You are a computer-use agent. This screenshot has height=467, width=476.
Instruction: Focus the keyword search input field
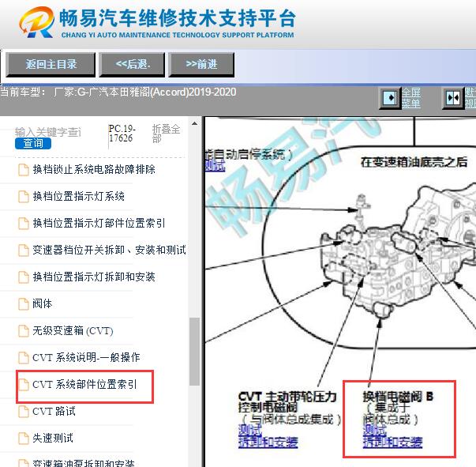[49, 132]
